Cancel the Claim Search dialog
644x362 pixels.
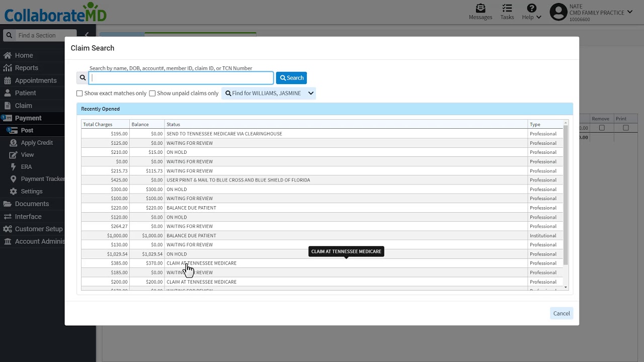click(x=561, y=313)
